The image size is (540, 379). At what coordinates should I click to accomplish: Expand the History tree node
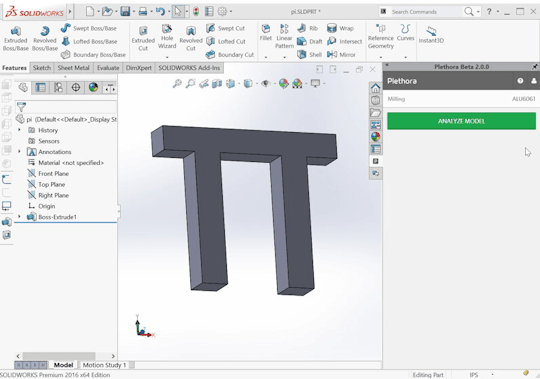point(19,130)
